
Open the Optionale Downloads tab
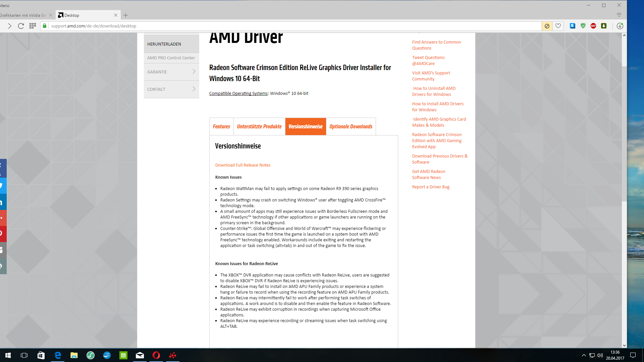click(351, 126)
